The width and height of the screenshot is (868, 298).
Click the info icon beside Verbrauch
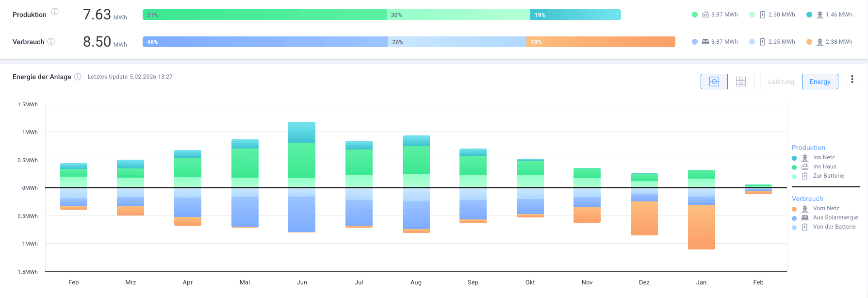point(51,42)
